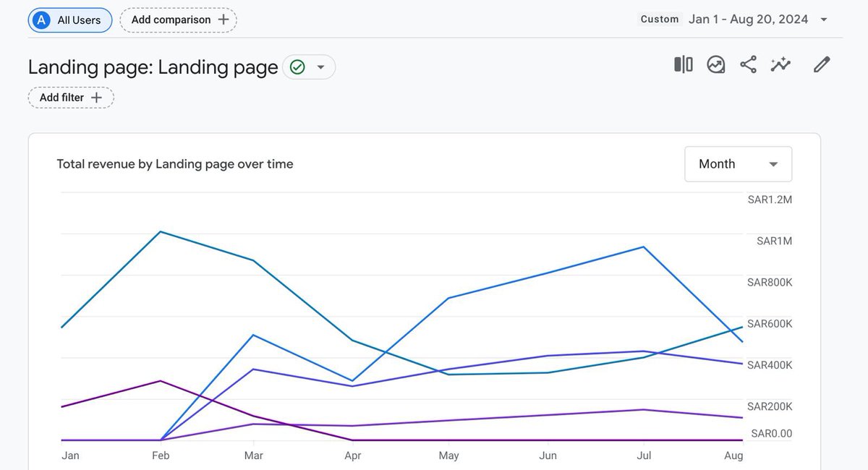This screenshot has width=868, height=470.
Task: Click the 'A' avatar in All Users chip
Action: click(x=42, y=20)
